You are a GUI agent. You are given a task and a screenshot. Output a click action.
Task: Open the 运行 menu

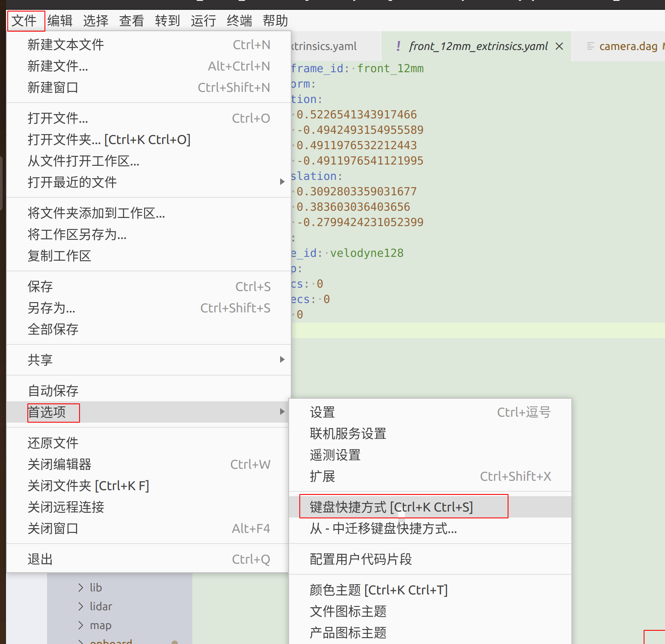204,21
